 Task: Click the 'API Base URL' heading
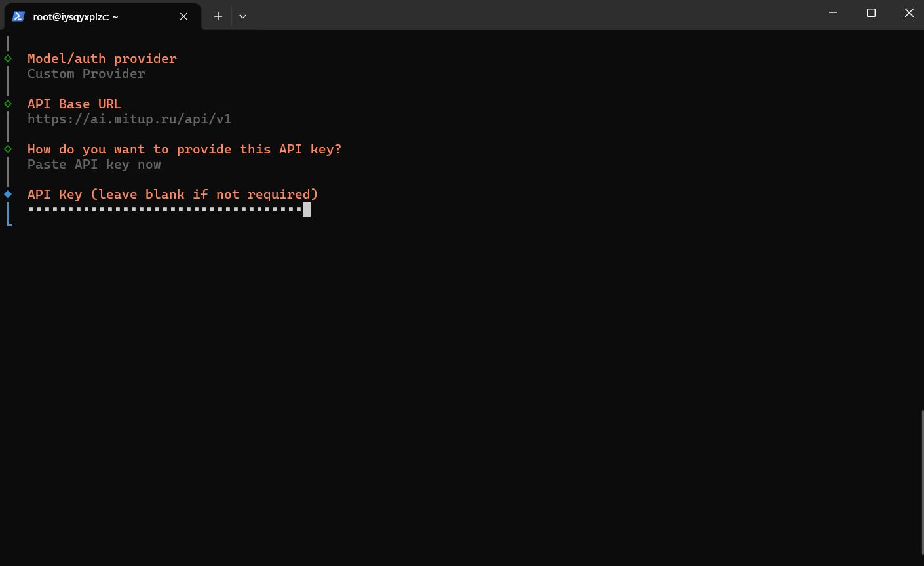74,104
